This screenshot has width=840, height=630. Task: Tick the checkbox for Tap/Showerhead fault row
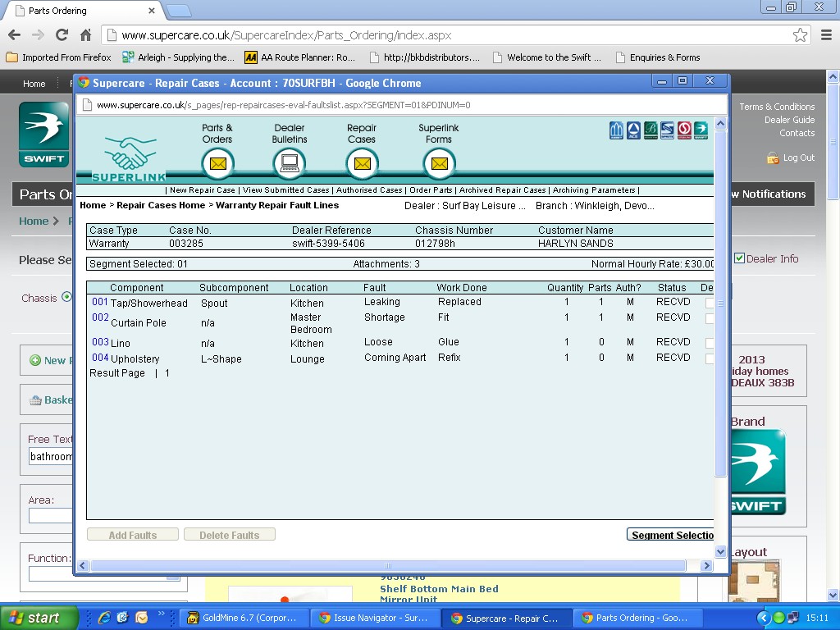tap(710, 304)
